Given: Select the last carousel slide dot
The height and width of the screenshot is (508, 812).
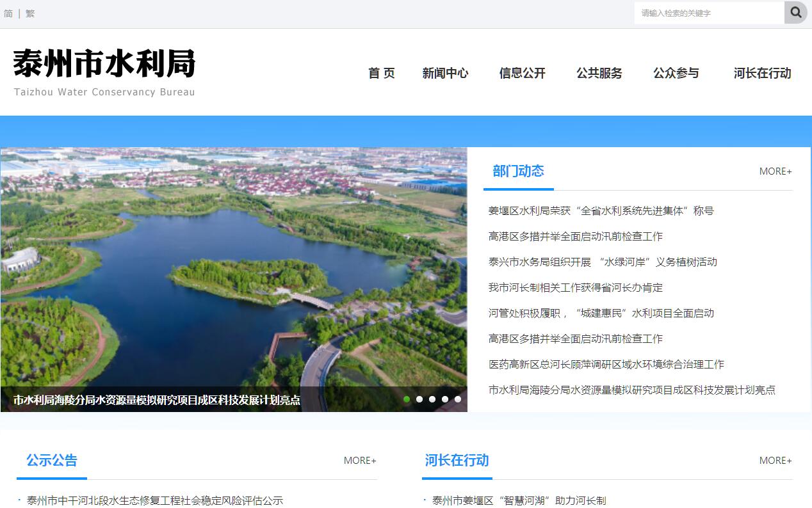Looking at the screenshot, I should click(458, 399).
